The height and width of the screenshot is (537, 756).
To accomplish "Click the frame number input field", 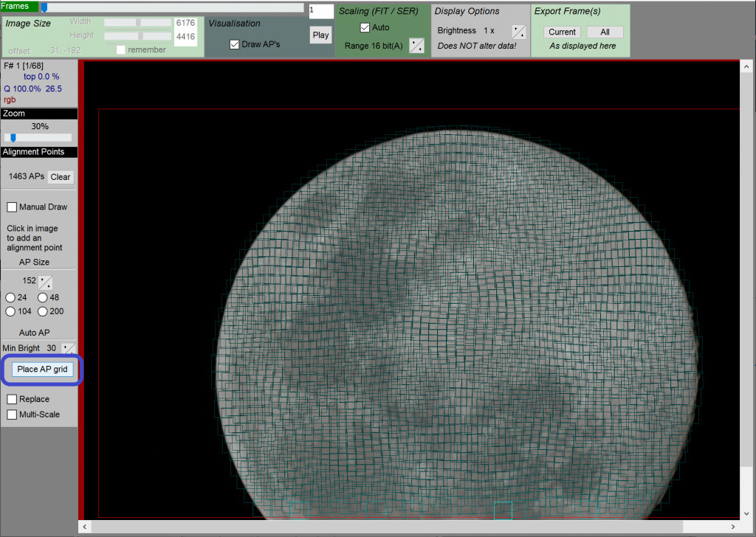I will click(x=321, y=11).
